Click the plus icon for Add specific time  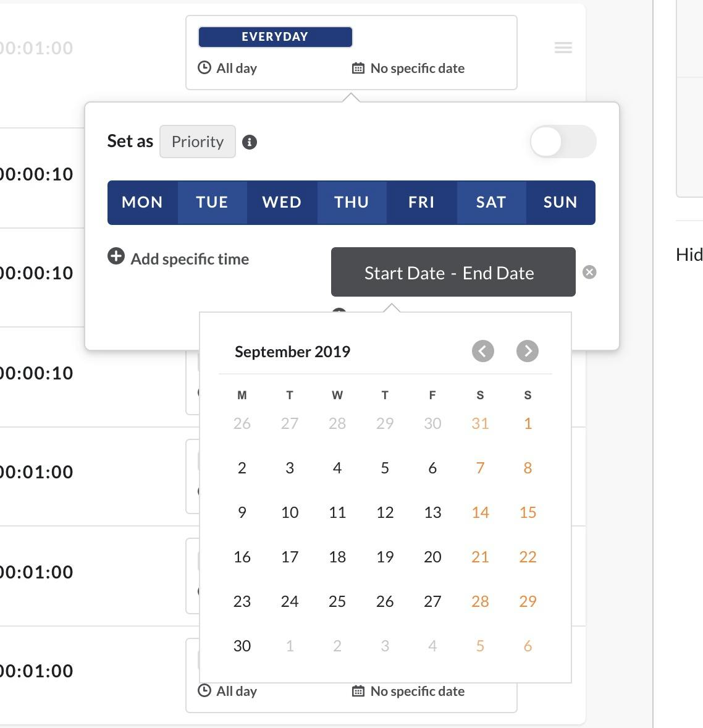[116, 256]
